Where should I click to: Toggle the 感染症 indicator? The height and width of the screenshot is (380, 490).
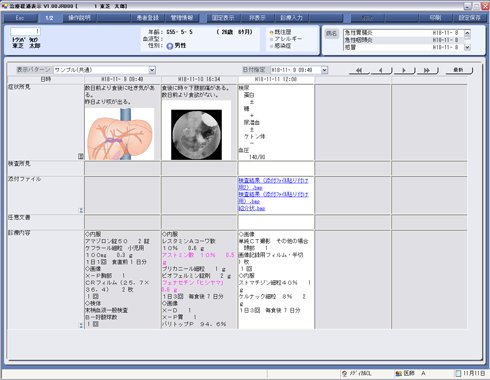coord(271,46)
